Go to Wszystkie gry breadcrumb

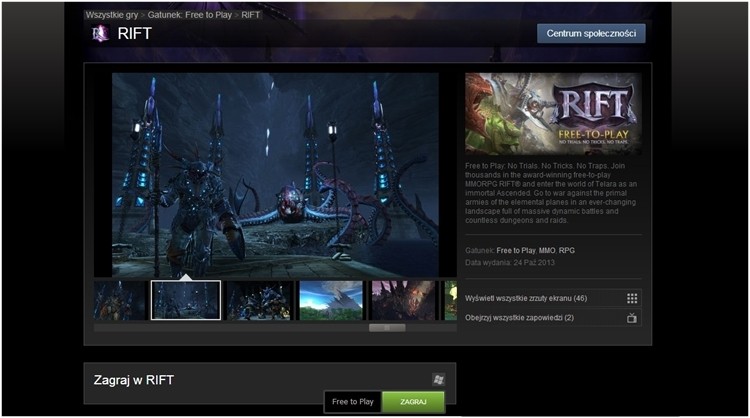pos(112,15)
